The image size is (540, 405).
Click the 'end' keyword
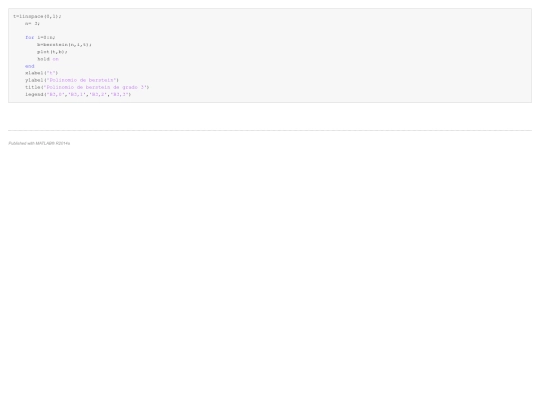point(30,66)
